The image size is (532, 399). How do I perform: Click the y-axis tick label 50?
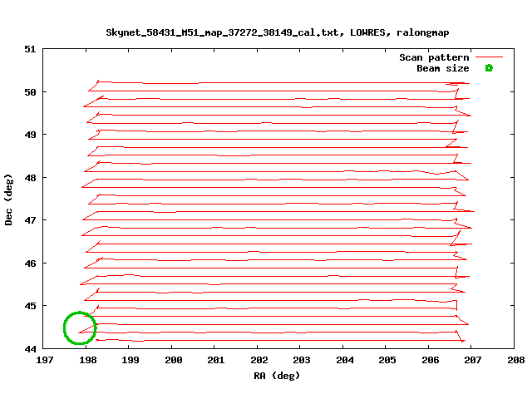(30, 92)
